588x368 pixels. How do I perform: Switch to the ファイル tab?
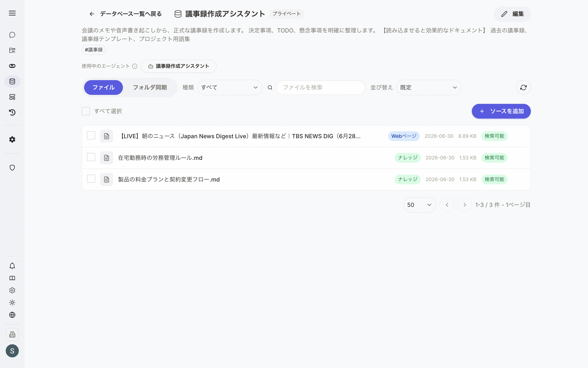click(103, 87)
